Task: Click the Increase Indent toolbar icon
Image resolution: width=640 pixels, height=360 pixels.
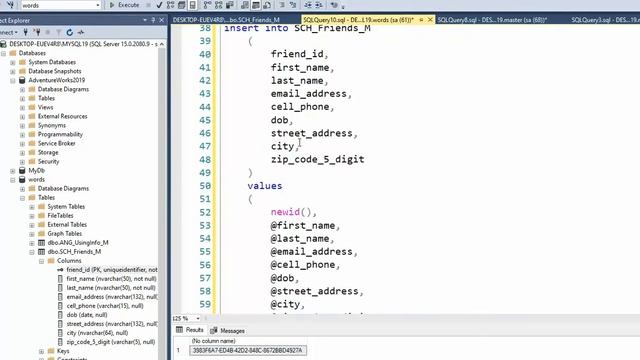Action: click(x=319, y=5)
